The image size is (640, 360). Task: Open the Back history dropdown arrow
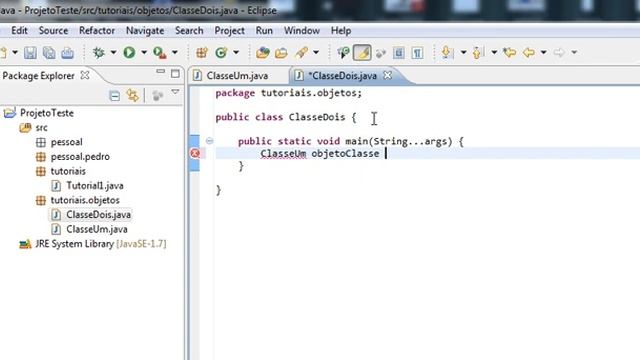[544, 53]
